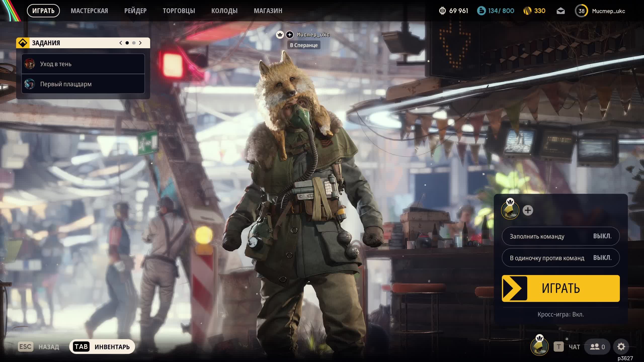Open the mail envelope icon
Image resolution: width=644 pixels, height=362 pixels.
560,11
